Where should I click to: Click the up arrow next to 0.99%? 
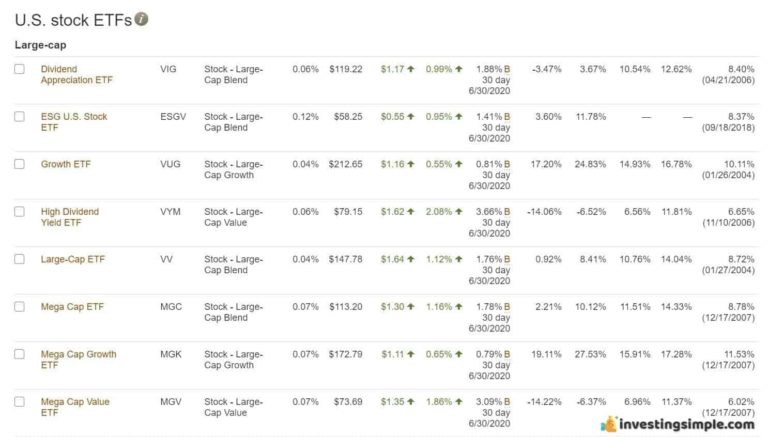458,69
